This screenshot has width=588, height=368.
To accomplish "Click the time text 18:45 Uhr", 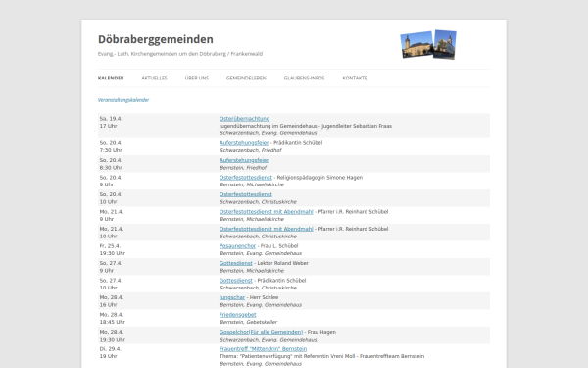I will coord(112,322).
